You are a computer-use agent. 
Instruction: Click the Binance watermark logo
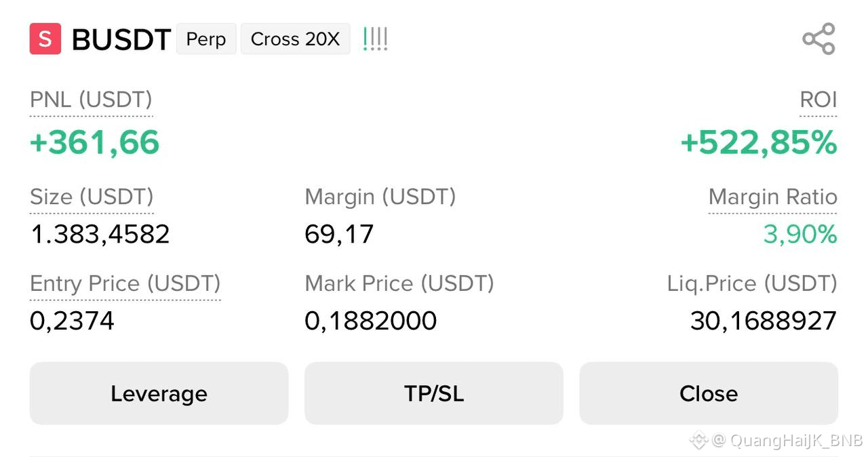click(x=698, y=441)
